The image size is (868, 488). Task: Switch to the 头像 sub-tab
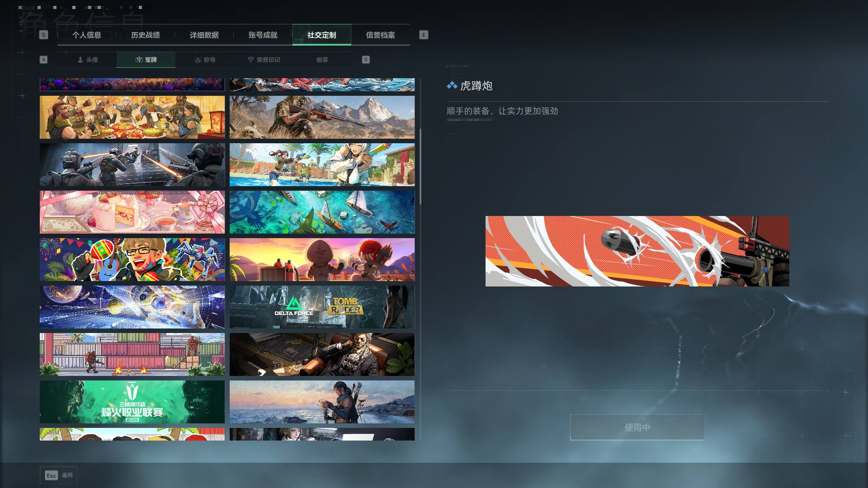(87, 60)
